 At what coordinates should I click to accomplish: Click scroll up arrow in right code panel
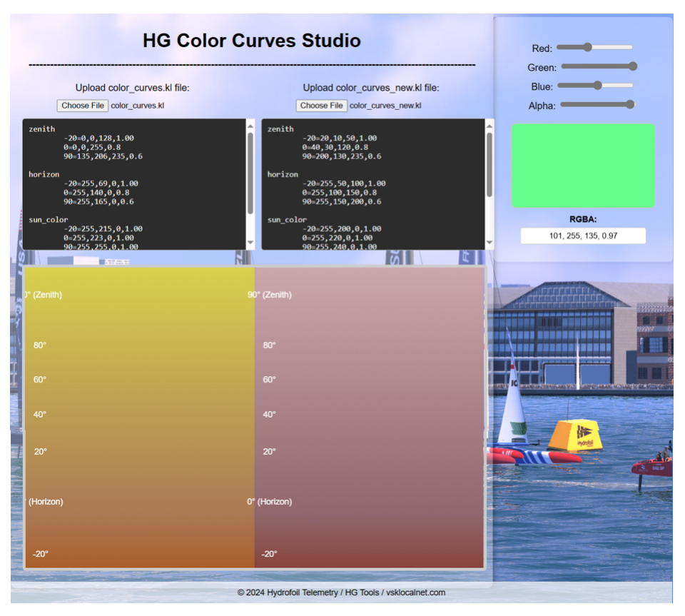[x=489, y=126]
